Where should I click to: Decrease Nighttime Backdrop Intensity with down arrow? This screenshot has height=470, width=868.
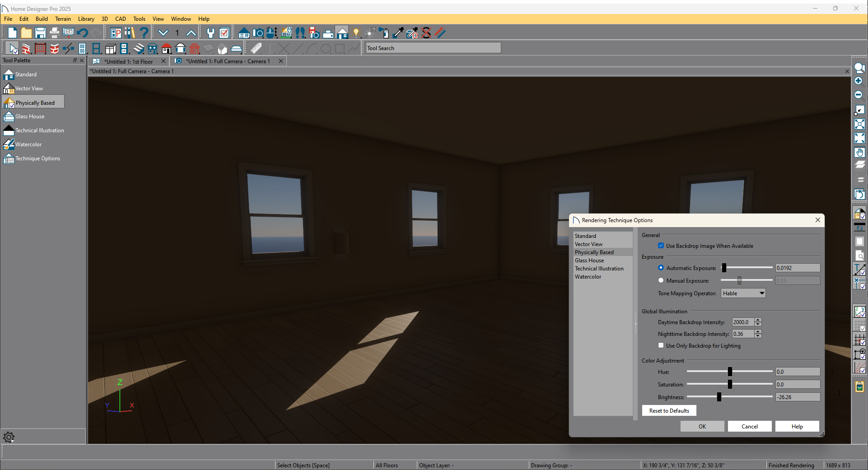tap(758, 336)
